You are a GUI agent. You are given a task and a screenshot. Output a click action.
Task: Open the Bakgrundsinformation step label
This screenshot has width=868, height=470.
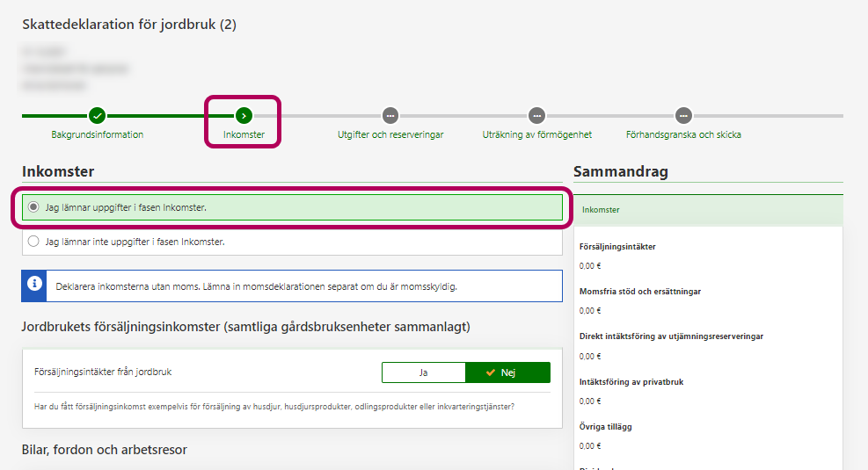[98, 135]
